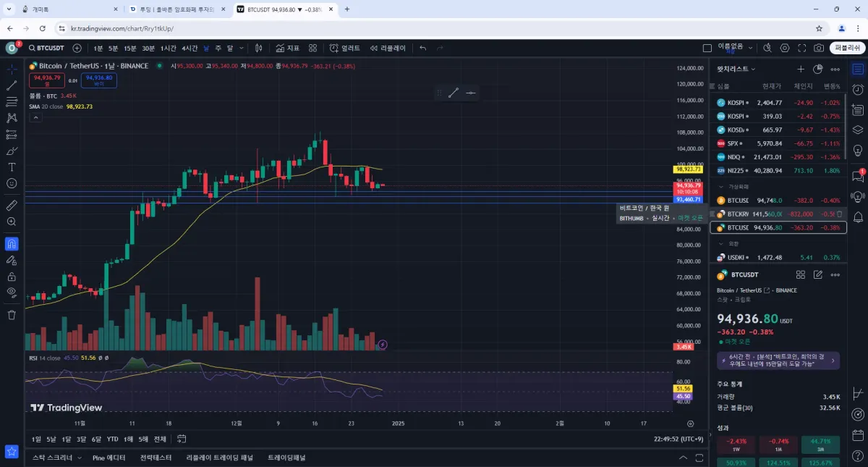Screen dimensions: 868x467
Task: Click compare or add symbol plus
Action: [77, 48]
